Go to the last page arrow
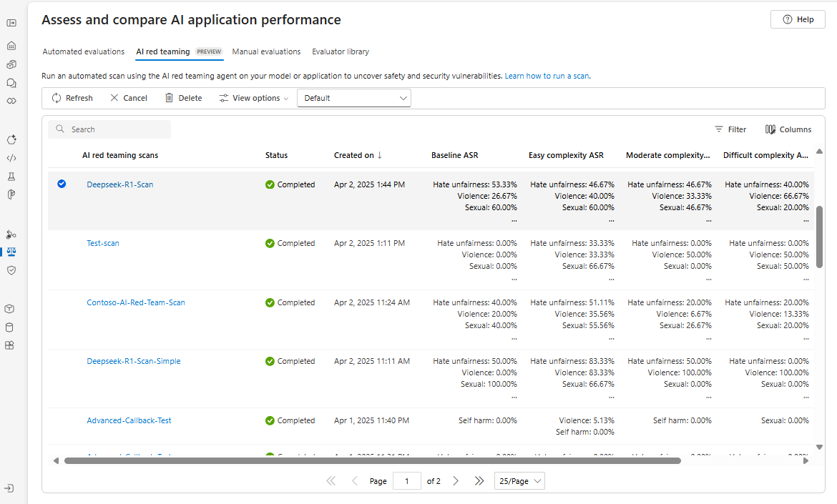This screenshot has width=837, height=504. (x=479, y=481)
